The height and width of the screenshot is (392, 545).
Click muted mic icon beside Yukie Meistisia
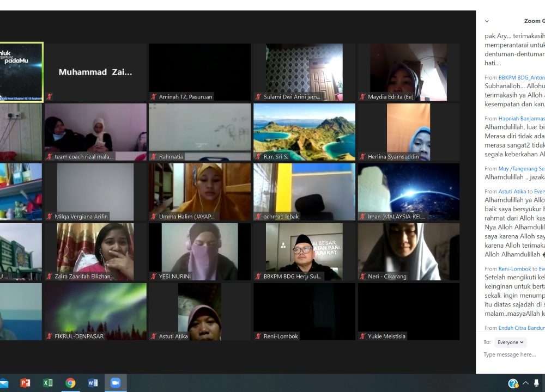pyautogui.click(x=363, y=336)
